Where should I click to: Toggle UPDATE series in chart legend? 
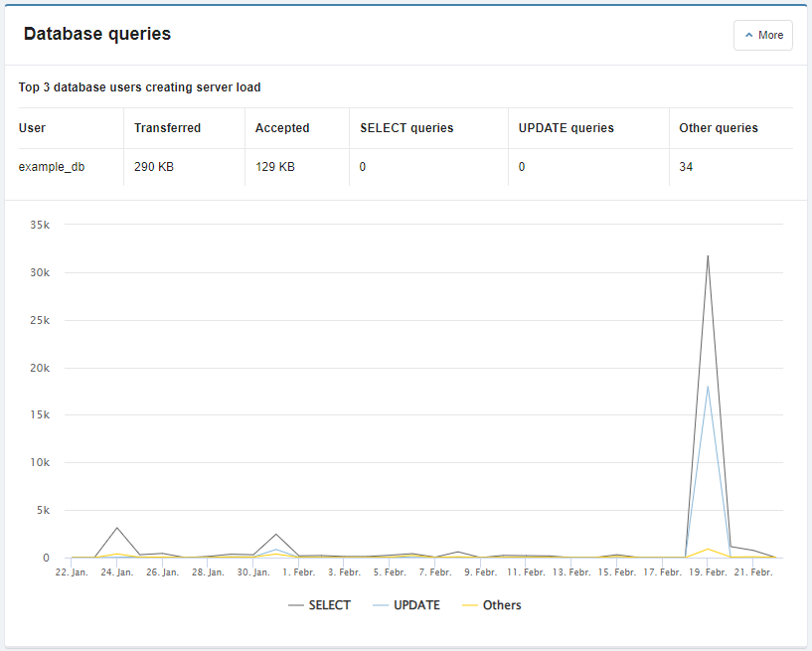click(416, 605)
